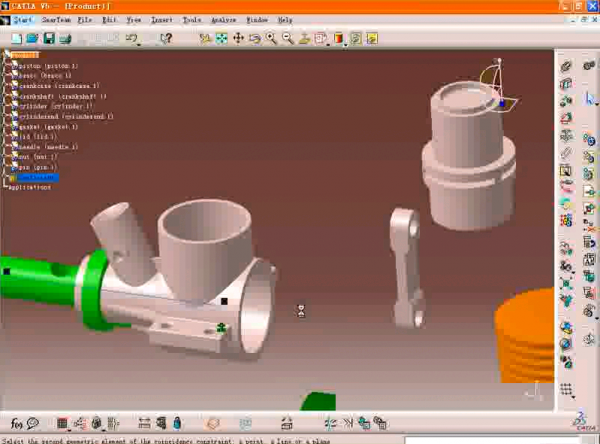Screen dimensions: 600x444
Task: Select the Rotate view icon
Action: [x=254, y=38]
